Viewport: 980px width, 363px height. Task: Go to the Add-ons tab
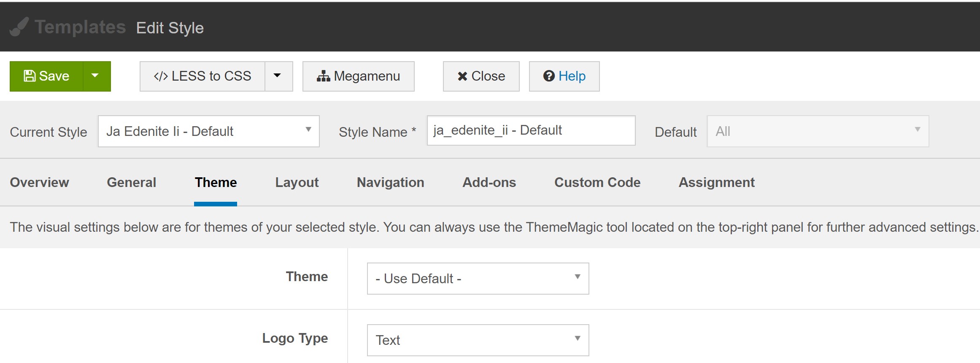tap(489, 182)
